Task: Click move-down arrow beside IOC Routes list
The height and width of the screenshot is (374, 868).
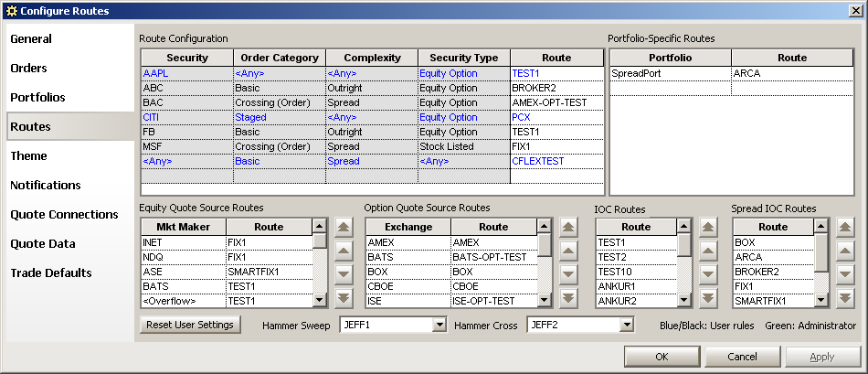Action: tap(707, 273)
